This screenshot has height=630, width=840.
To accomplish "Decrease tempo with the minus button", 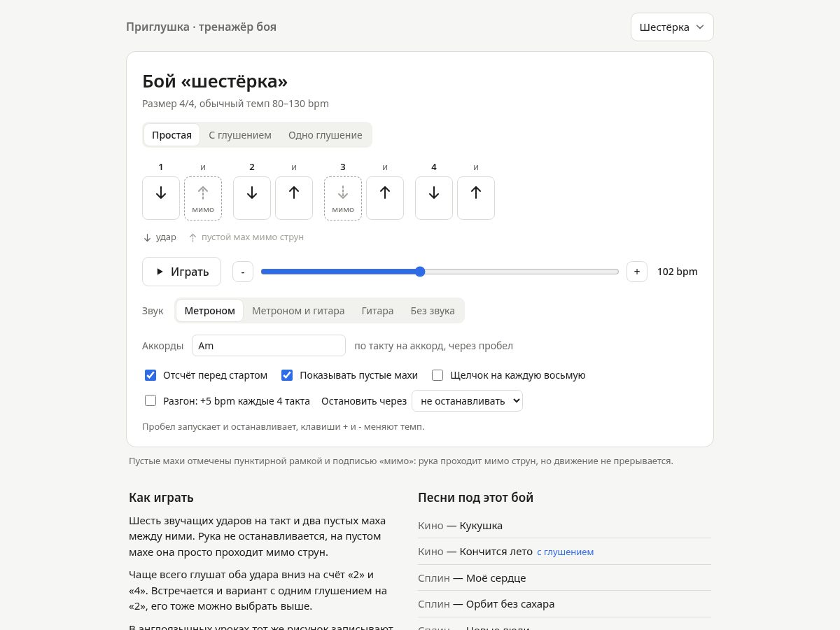I will 243,272.
